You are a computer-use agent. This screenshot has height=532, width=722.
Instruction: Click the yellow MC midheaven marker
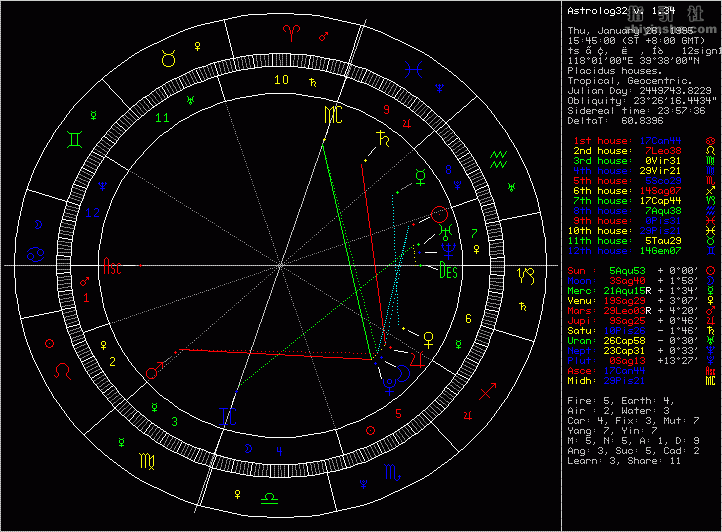333,115
